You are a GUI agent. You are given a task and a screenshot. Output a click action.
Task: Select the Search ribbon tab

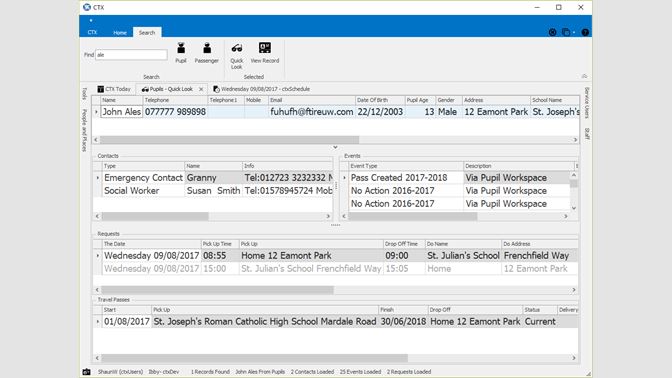click(x=147, y=33)
